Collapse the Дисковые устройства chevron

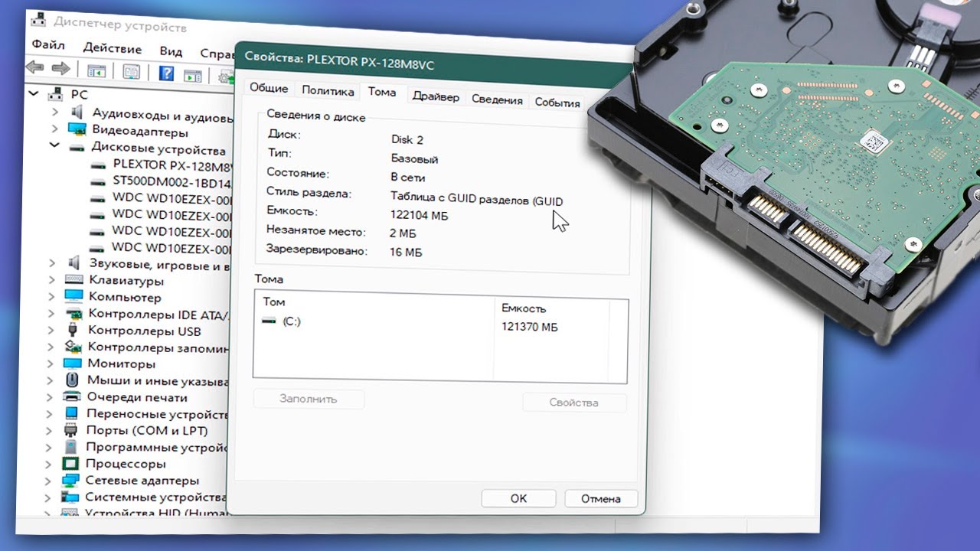pos(54,145)
